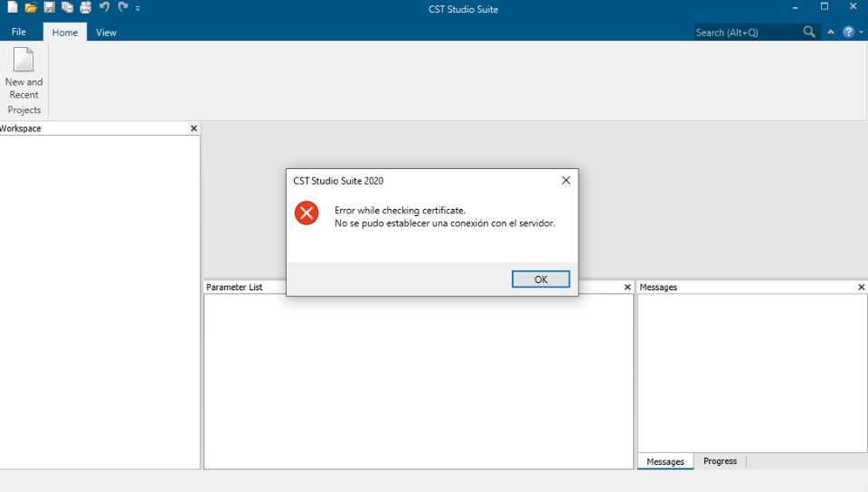This screenshot has width=868, height=492.
Task: Undo with the curved arrow icon
Action: click(x=104, y=7)
